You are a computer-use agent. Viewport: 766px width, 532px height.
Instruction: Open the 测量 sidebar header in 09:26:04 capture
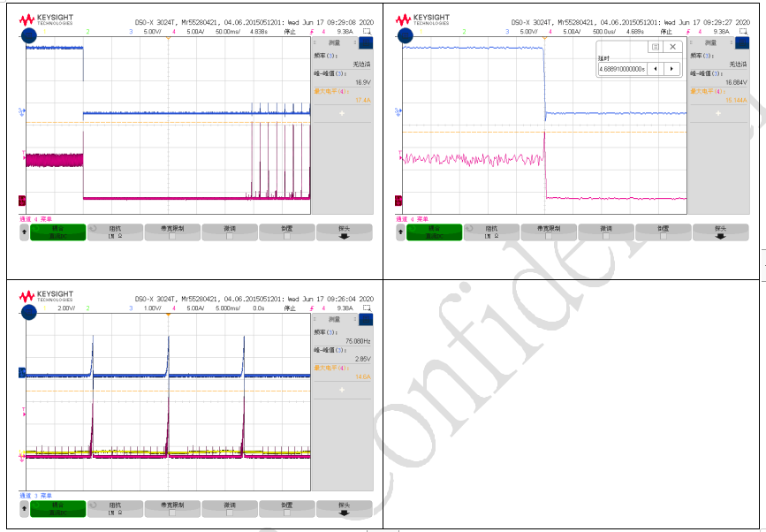click(335, 320)
